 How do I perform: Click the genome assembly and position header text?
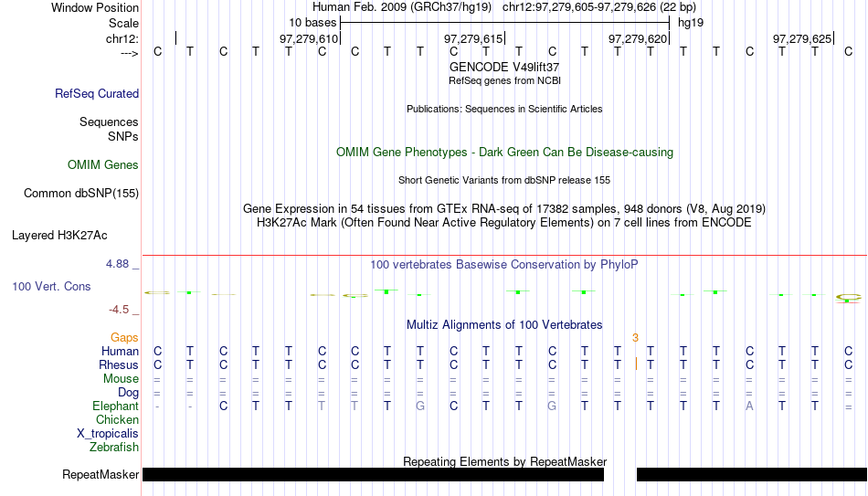(x=504, y=7)
